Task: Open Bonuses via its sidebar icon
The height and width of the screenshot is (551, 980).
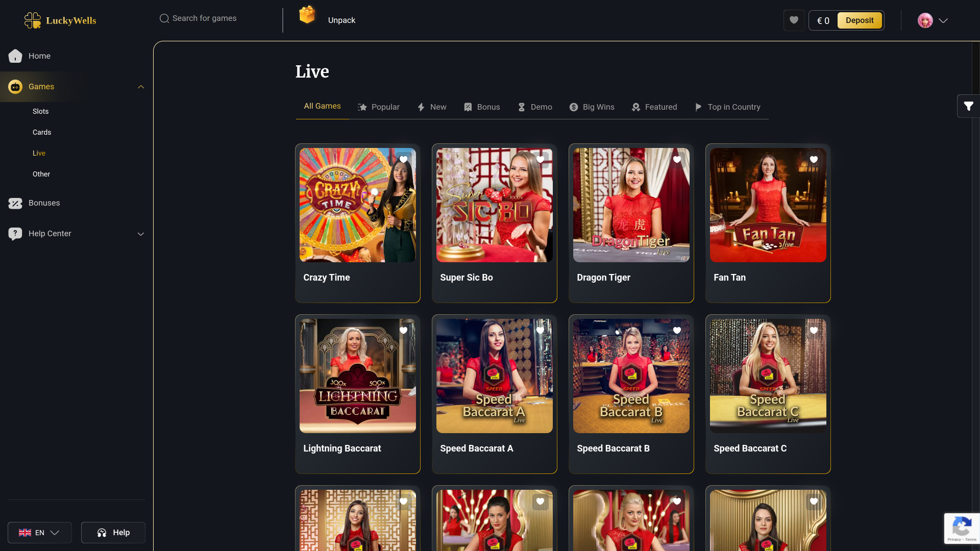Action: [15, 203]
